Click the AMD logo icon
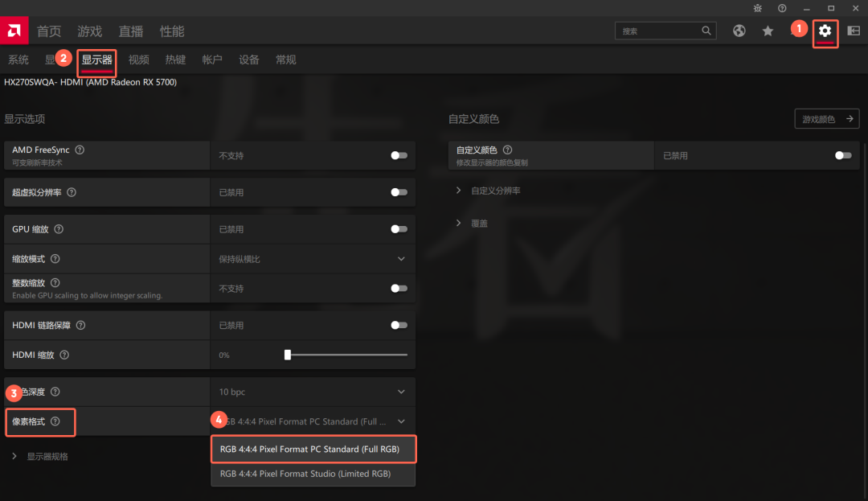The image size is (868, 501). click(x=14, y=31)
